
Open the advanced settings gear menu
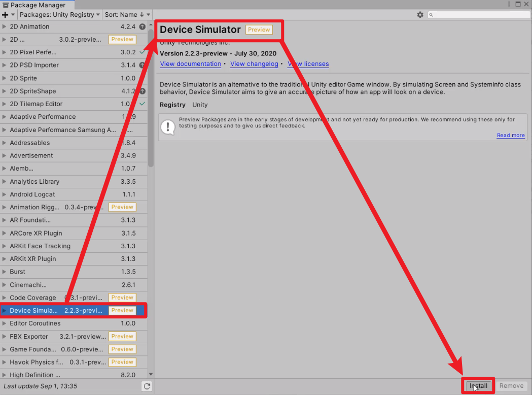[x=420, y=15]
